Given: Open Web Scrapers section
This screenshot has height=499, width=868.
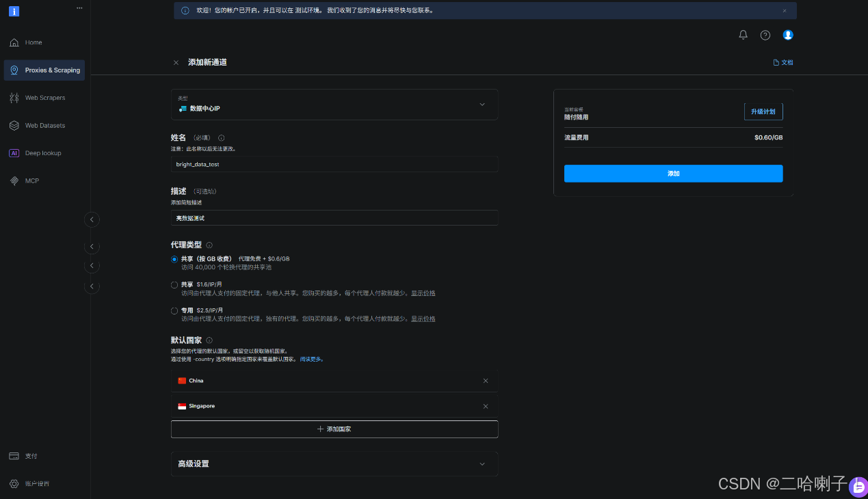Looking at the screenshot, I should [45, 98].
